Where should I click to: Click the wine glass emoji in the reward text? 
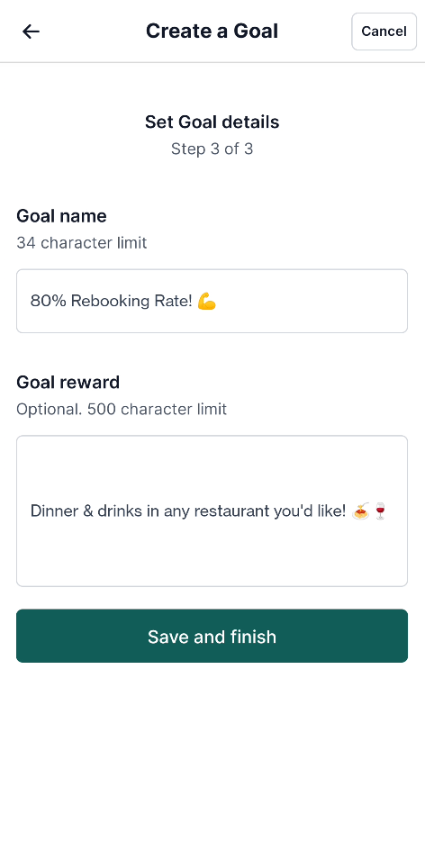[x=380, y=511]
